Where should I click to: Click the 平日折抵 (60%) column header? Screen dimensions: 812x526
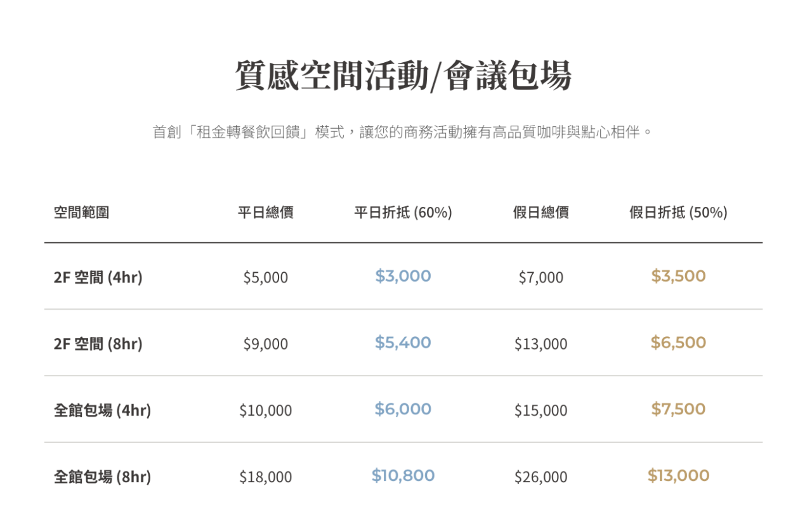(403, 213)
